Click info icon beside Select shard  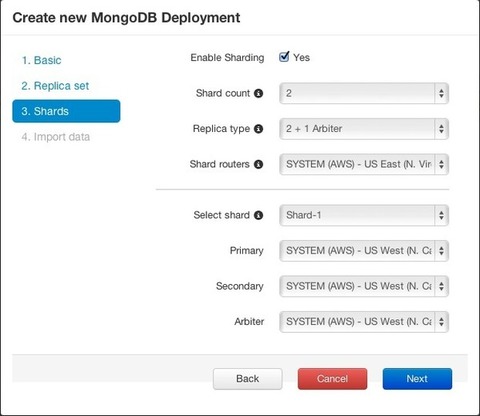point(258,215)
